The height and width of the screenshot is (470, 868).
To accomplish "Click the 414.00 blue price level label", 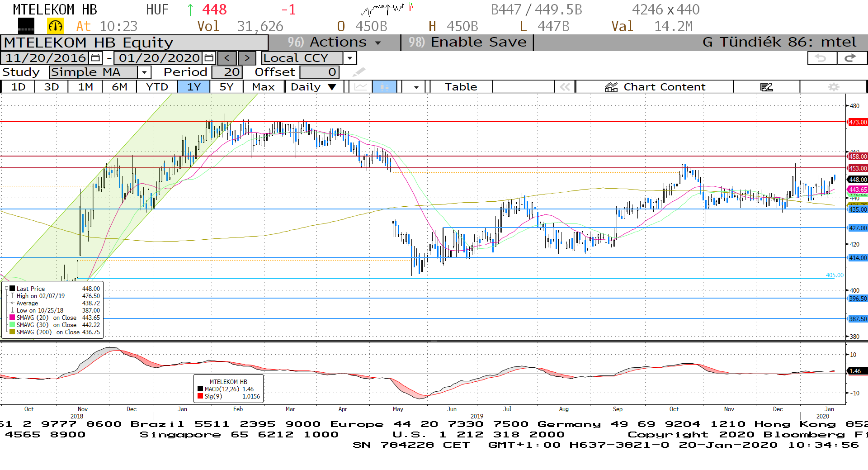I will (857, 258).
